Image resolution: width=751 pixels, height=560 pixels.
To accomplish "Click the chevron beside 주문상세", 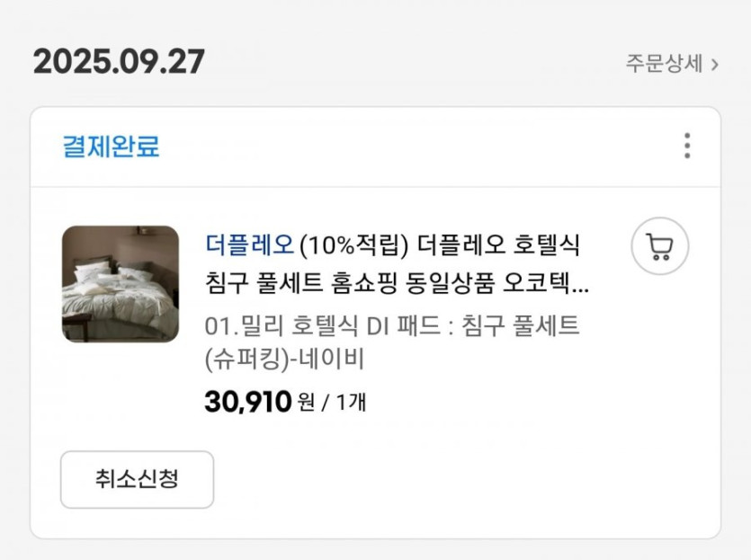I will tap(715, 65).
